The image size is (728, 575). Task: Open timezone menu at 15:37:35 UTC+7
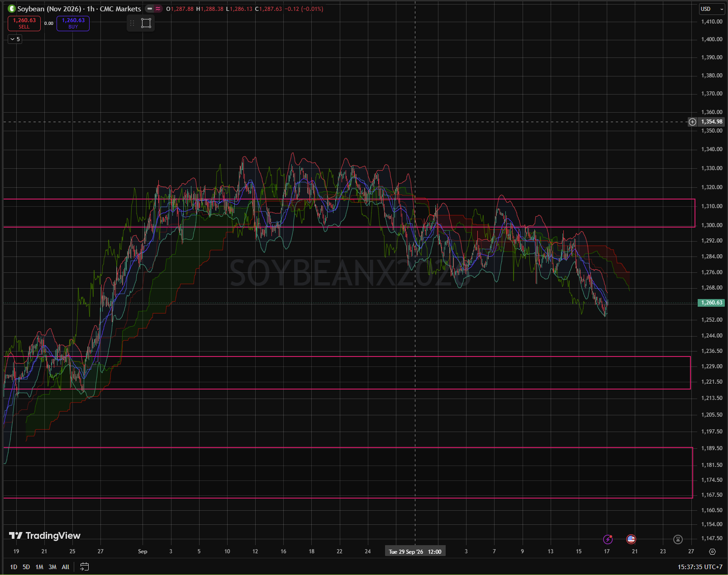(x=700, y=567)
